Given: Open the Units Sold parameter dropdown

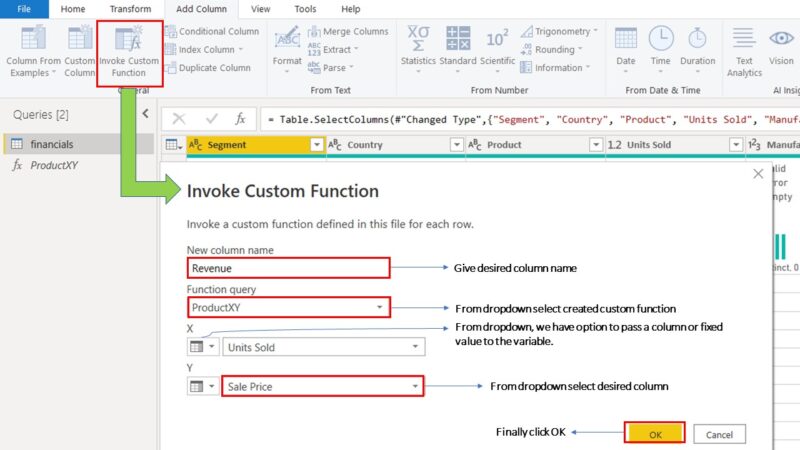Looking at the screenshot, I should coord(414,347).
